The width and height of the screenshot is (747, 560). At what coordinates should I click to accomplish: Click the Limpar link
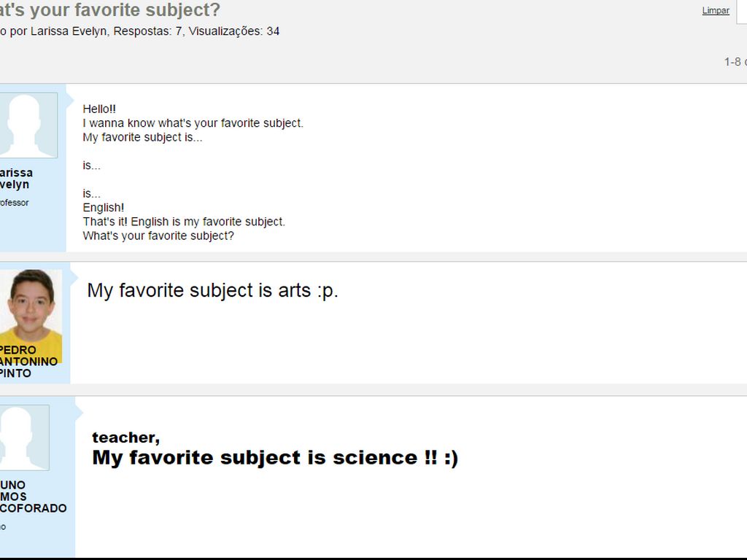click(715, 10)
